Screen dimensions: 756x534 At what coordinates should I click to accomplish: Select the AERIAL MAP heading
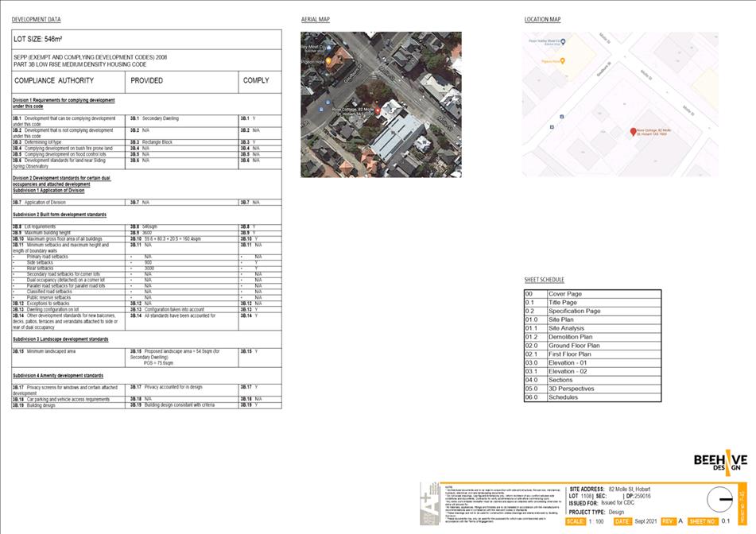click(x=316, y=20)
